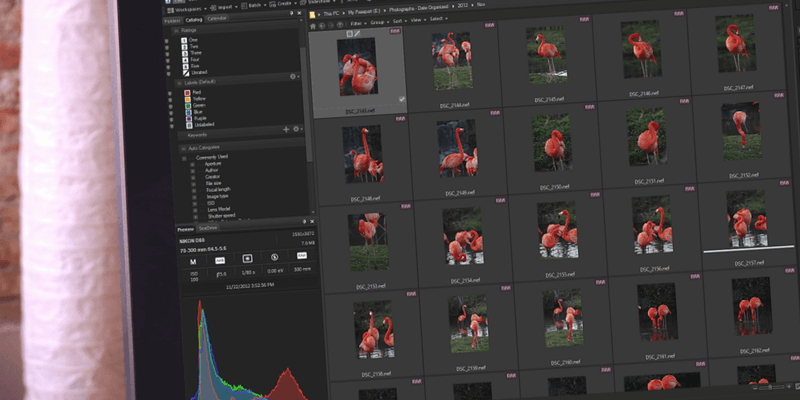Toggle the easy-select marker beside Unrated

point(168,74)
